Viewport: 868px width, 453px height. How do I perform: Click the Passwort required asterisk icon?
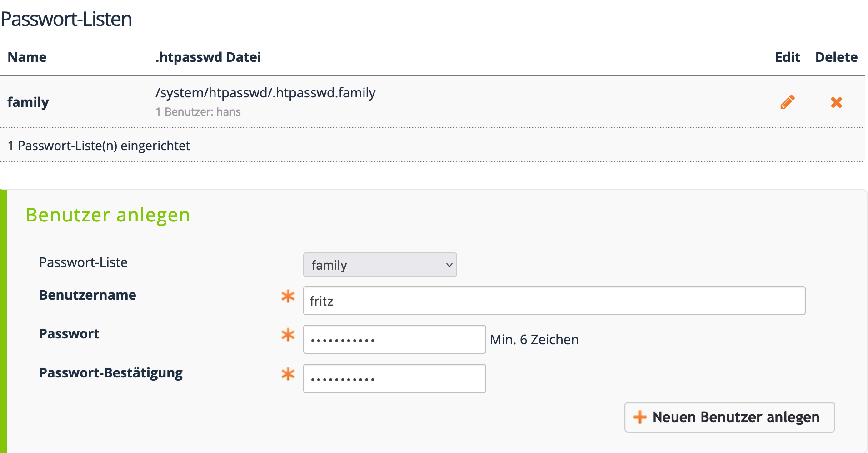[288, 335]
